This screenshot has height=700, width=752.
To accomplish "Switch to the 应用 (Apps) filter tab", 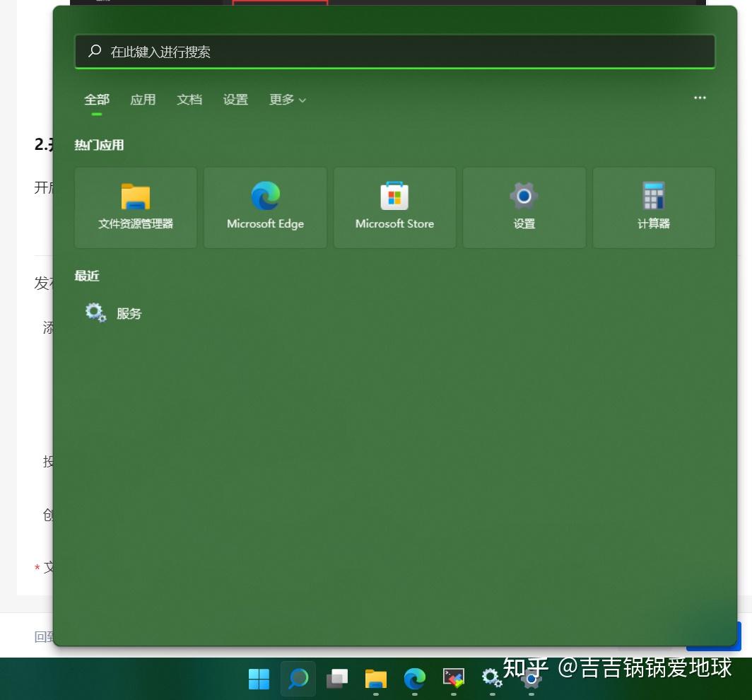I will (143, 100).
